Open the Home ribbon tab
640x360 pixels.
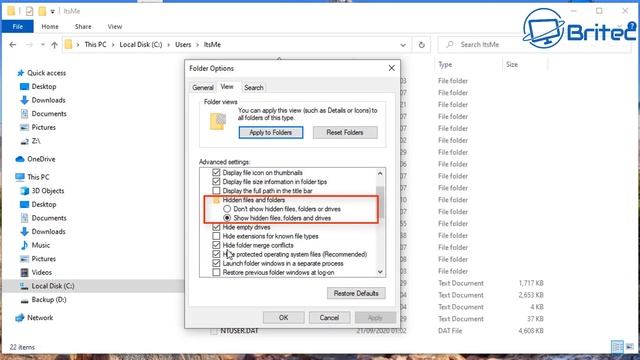point(50,27)
